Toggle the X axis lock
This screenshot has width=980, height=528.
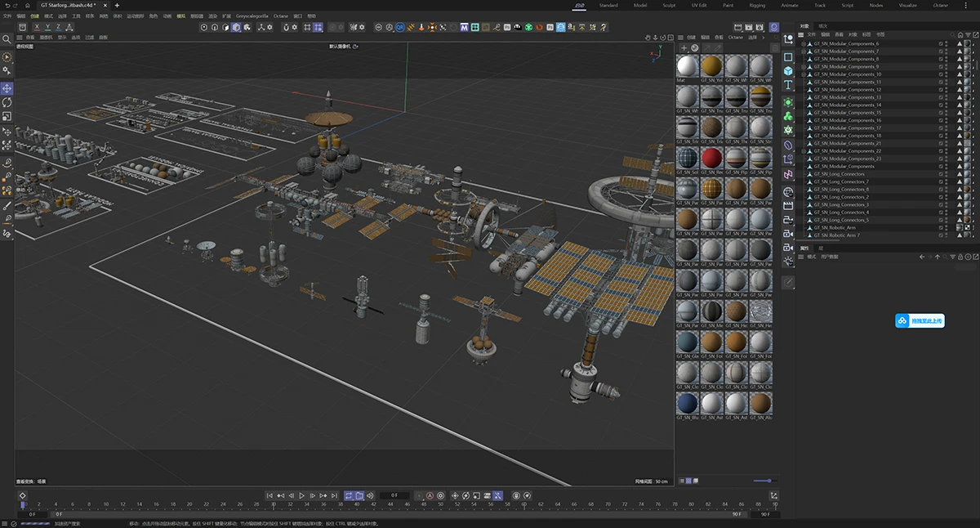[x=37, y=27]
